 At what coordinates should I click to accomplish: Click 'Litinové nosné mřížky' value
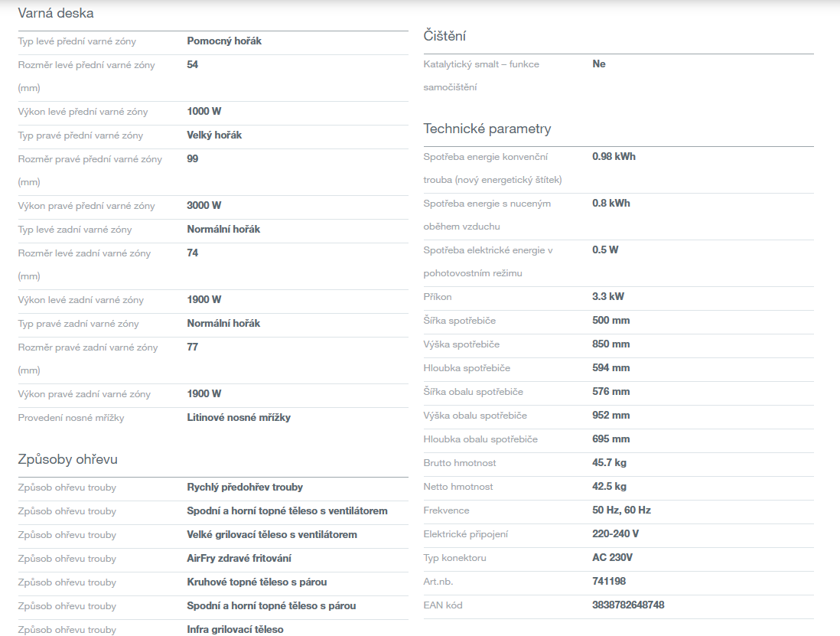[239, 418]
